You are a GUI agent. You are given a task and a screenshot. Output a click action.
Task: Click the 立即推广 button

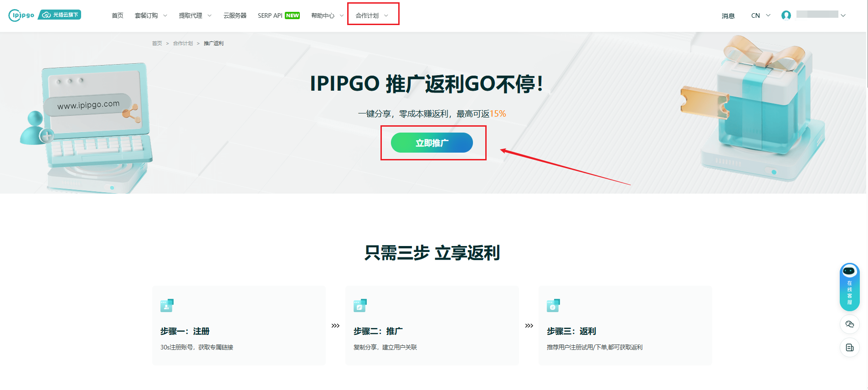point(432,143)
